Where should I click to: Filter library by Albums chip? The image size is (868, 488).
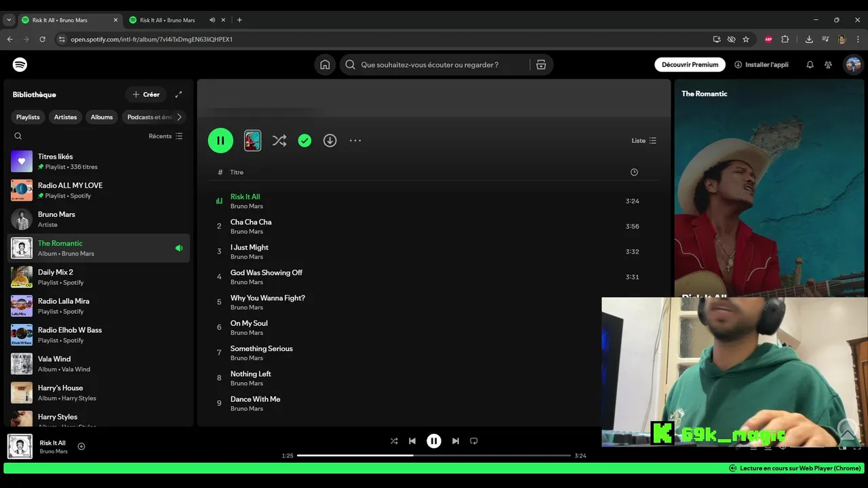tap(102, 117)
